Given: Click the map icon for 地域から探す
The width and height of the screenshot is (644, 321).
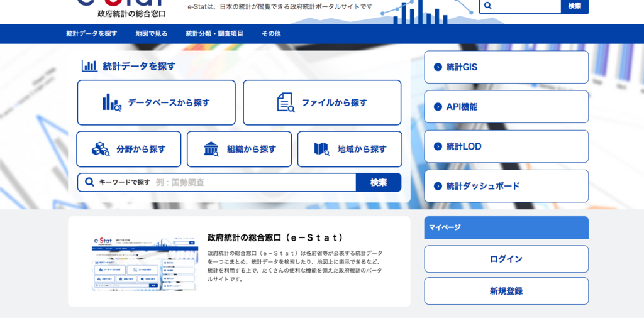Looking at the screenshot, I should tap(321, 149).
